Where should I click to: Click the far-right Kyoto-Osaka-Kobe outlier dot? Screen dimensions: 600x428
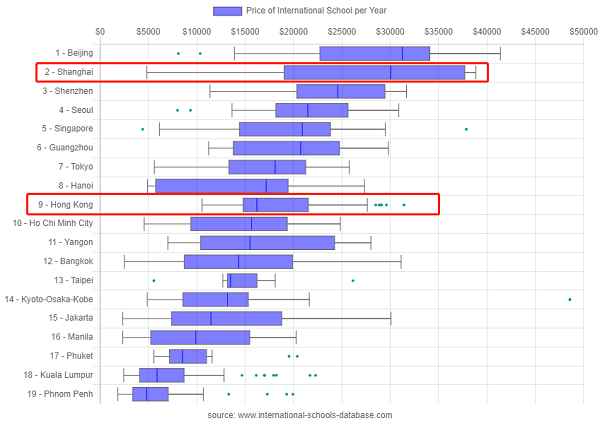[x=570, y=299]
